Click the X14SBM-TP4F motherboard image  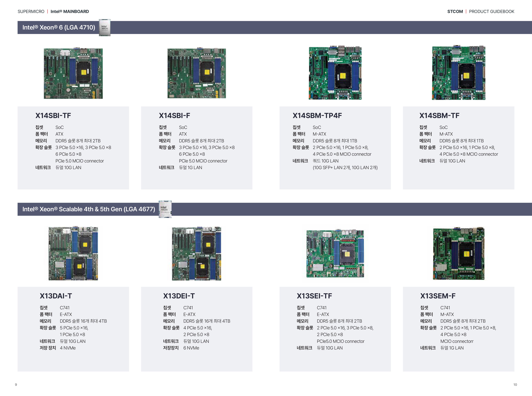335,72
